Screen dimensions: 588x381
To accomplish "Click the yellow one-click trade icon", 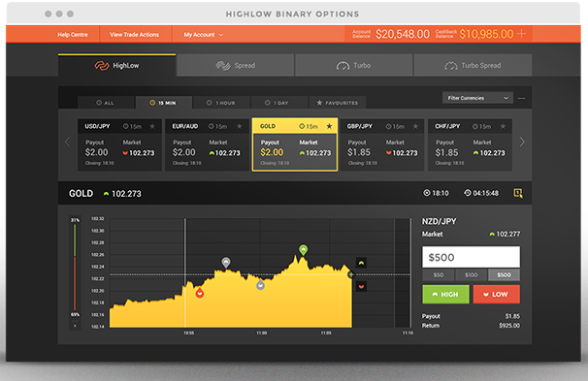I will pos(518,193).
